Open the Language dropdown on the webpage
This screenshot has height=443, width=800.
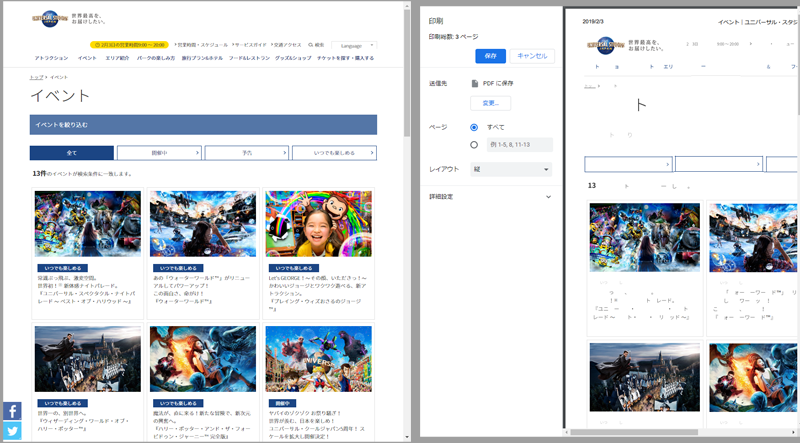pos(354,45)
